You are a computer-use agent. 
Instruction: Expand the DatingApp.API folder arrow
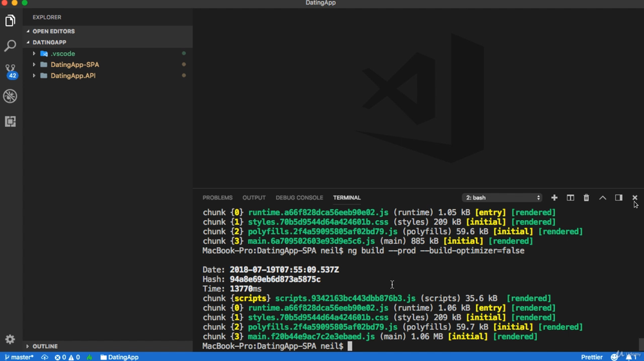(x=34, y=75)
